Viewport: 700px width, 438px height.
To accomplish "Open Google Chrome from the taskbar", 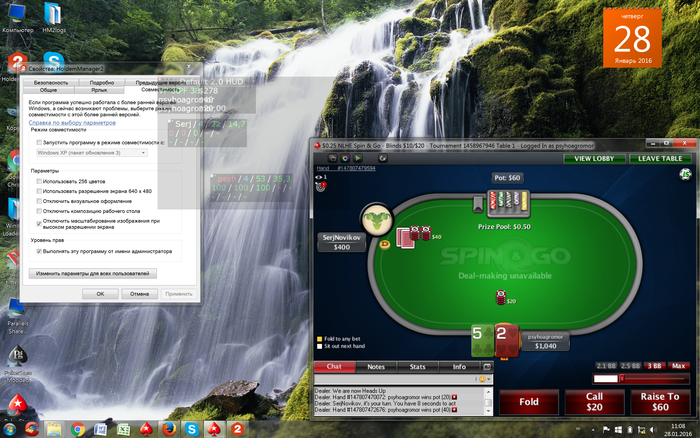I will pyautogui.click(x=78, y=430).
